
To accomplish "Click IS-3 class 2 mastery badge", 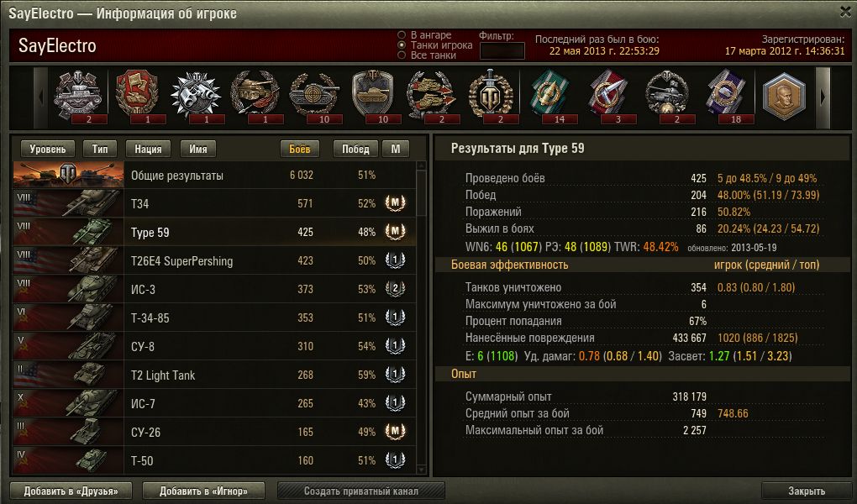I will (395, 289).
